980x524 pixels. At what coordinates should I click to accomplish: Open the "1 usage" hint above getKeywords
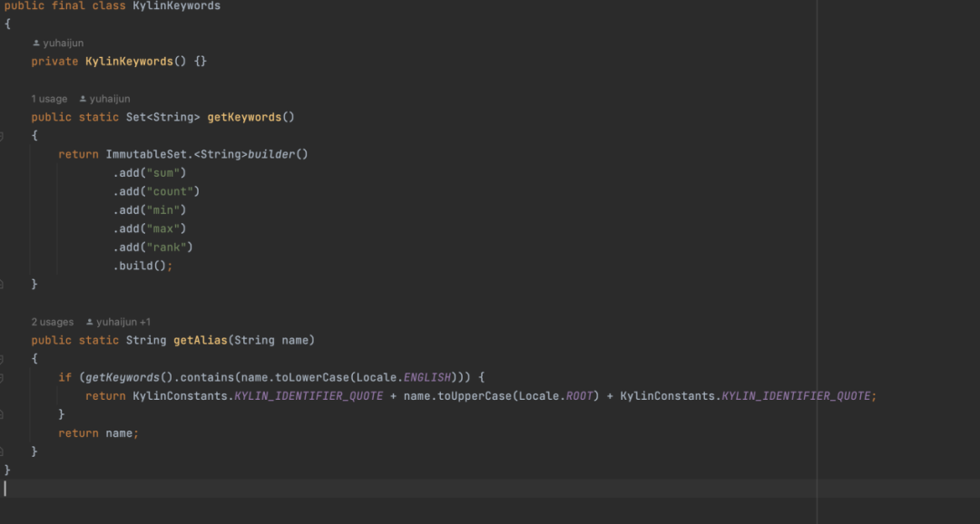pyautogui.click(x=49, y=99)
